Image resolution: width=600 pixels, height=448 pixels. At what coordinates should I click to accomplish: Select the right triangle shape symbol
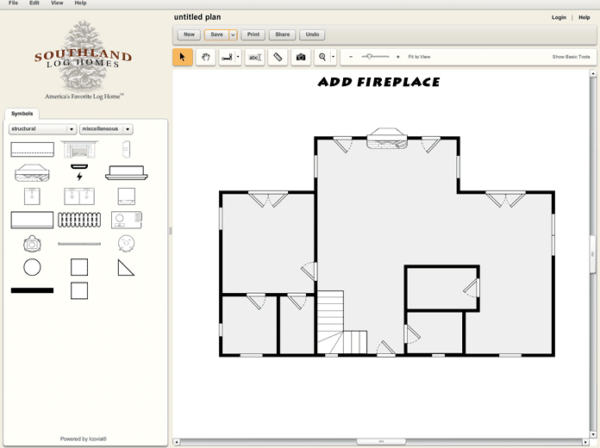click(126, 267)
